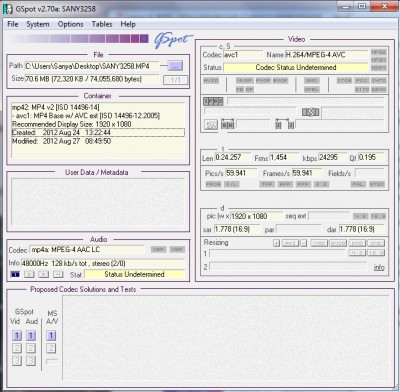Select GSpot Aud test button 2

tap(31, 348)
